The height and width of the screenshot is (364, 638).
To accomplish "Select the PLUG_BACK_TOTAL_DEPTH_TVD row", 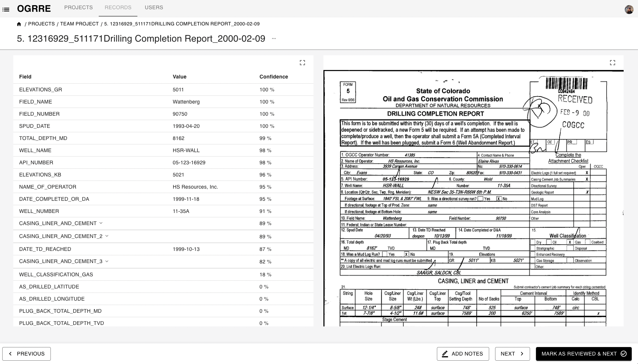I will [x=163, y=322].
